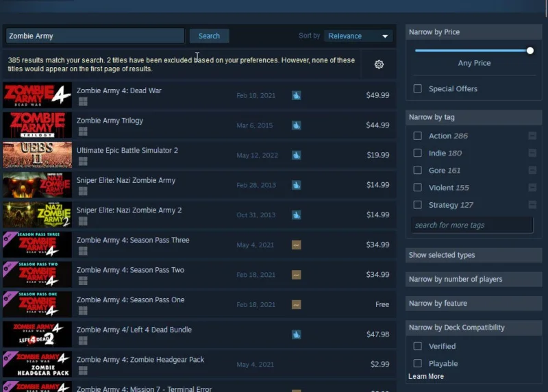Screen dimensions: 548x392
Task: Open search preferences gear icon
Action: coord(379,64)
